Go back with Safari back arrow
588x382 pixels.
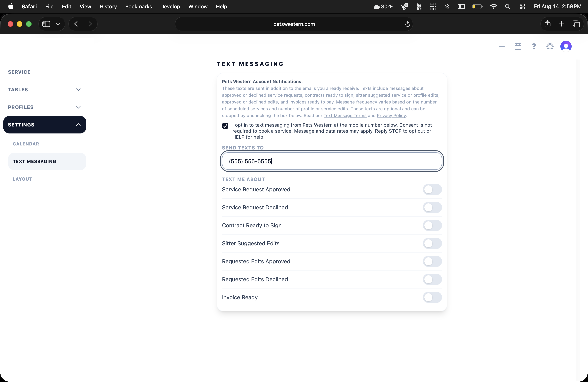coord(76,24)
